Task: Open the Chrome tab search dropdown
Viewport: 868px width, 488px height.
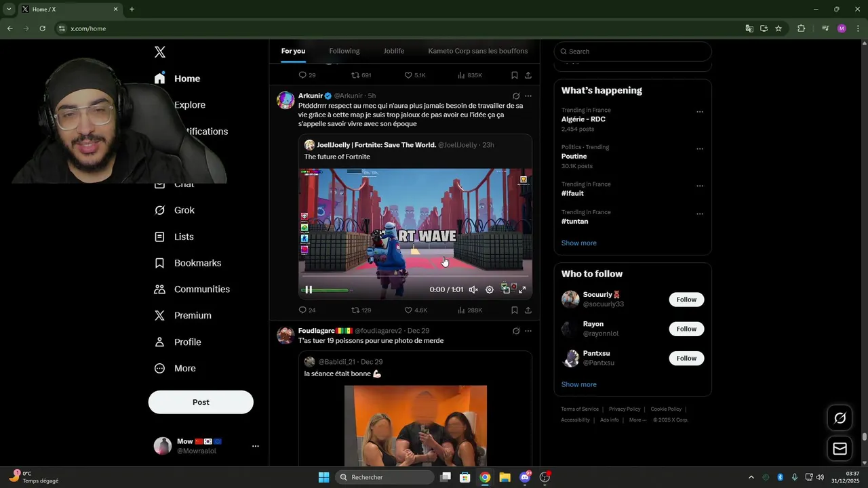Action: [x=9, y=9]
